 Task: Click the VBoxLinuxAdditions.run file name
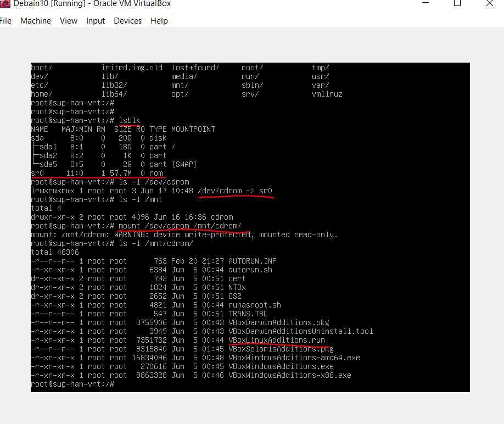click(277, 340)
